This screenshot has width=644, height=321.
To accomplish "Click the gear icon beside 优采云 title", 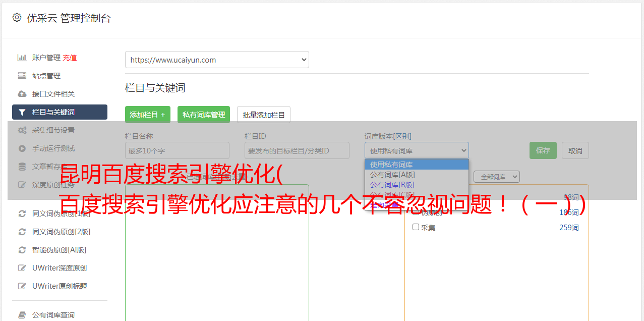I will pos(17,18).
